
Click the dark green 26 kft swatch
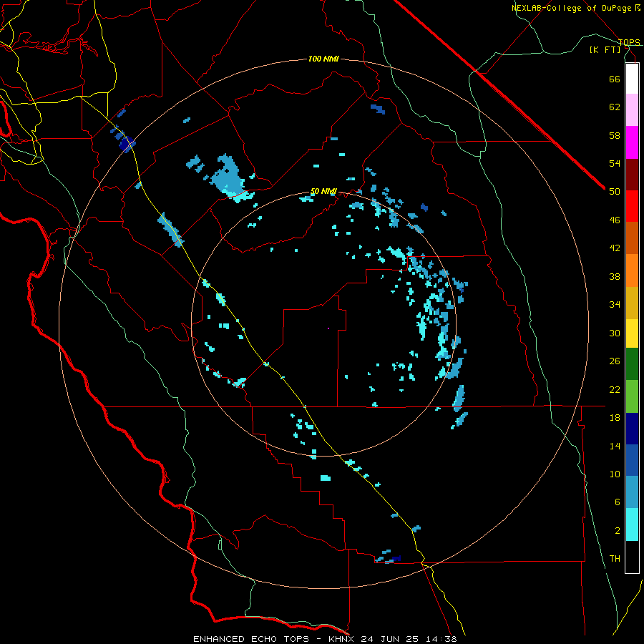[x=632, y=364]
